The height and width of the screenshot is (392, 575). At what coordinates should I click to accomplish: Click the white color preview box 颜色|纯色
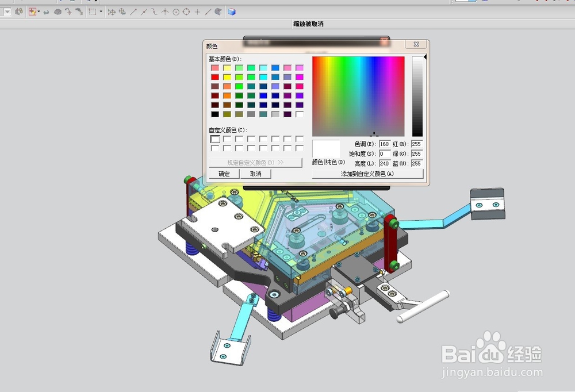326,148
